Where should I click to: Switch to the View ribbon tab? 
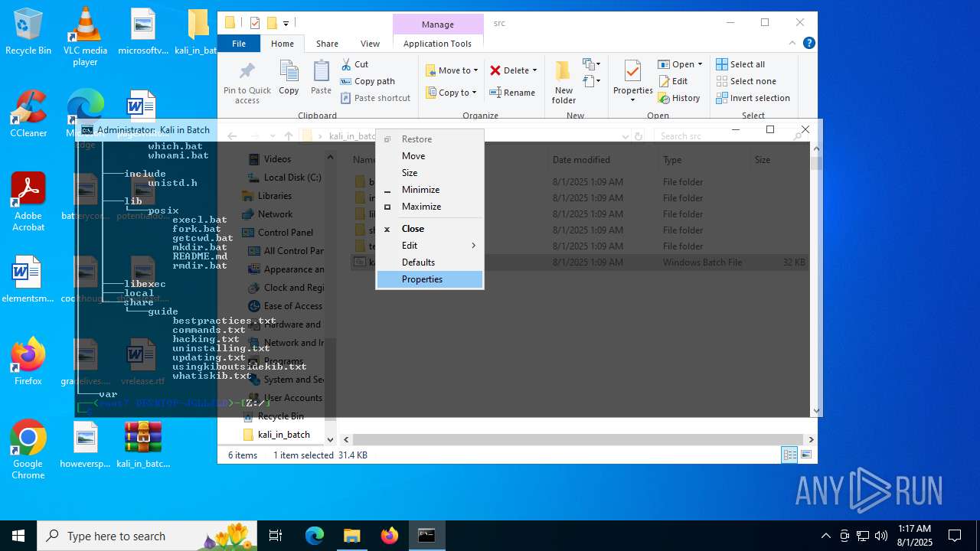click(x=370, y=44)
